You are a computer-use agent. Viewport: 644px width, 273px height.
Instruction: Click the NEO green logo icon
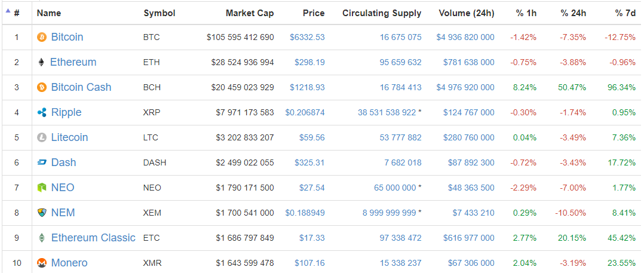tap(42, 188)
